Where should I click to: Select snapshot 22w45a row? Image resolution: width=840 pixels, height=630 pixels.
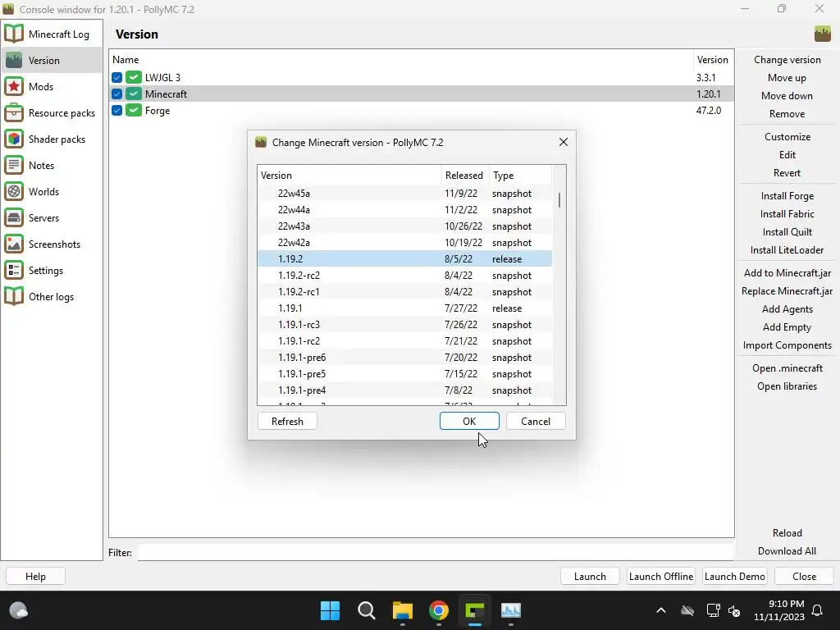[404, 194]
